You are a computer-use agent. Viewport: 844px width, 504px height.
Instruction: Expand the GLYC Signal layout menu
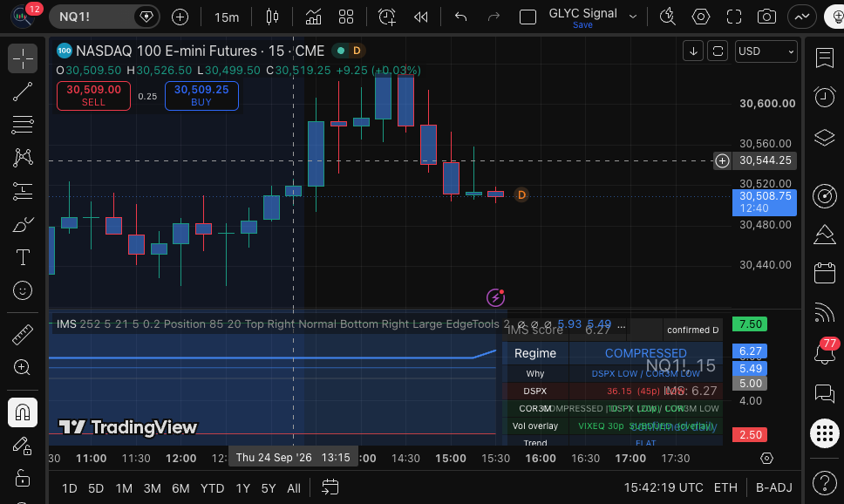pos(633,17)
